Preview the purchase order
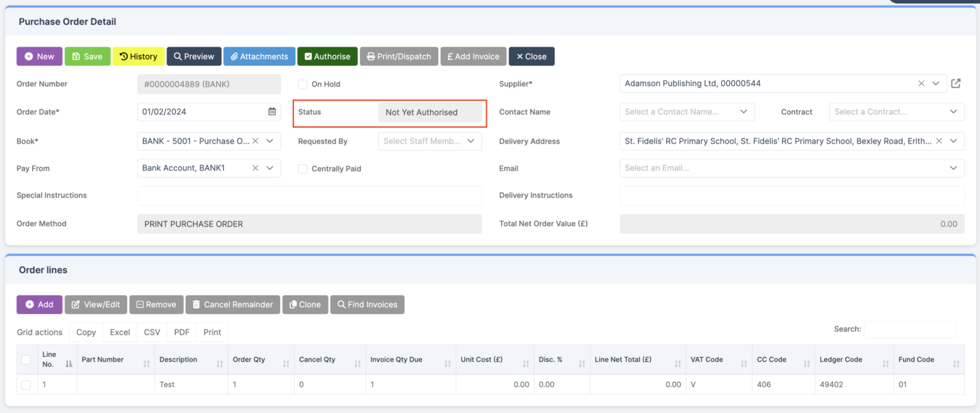 click(193, 56)
